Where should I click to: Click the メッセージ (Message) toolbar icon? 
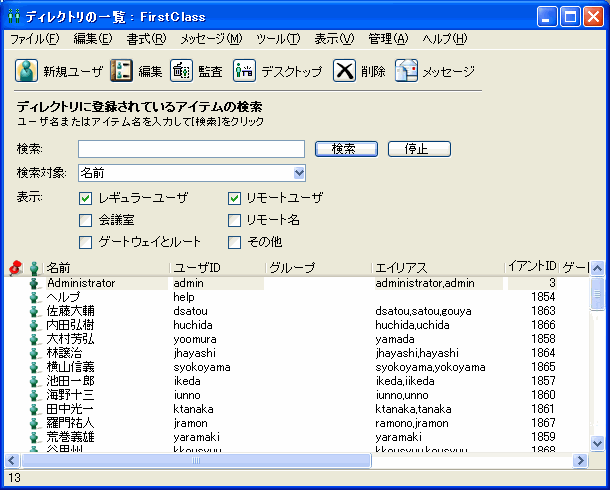pyautogui.click(x=406, y=71)
